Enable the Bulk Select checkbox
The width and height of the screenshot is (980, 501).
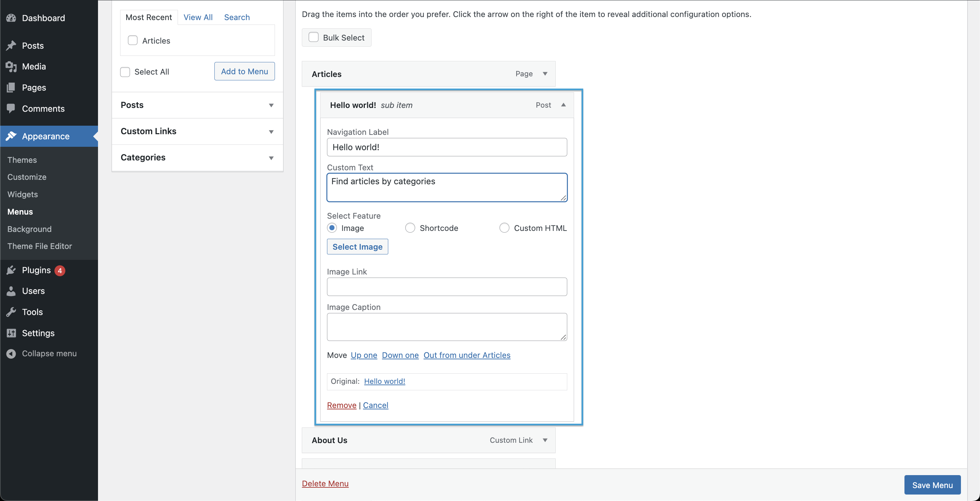(x=313, y=37)
